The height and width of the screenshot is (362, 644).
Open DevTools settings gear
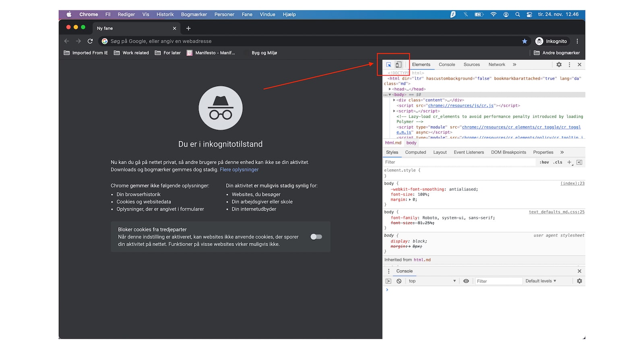coord(559,64)
